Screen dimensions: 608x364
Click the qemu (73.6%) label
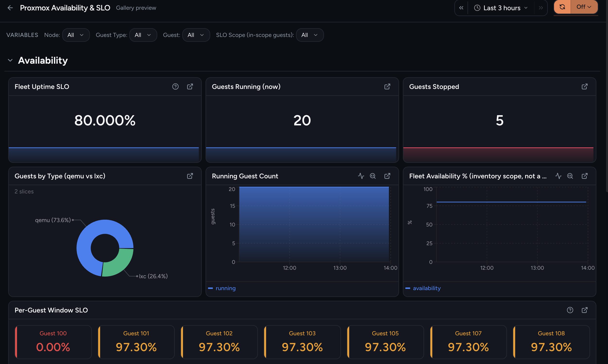click(x=53, y=220)
